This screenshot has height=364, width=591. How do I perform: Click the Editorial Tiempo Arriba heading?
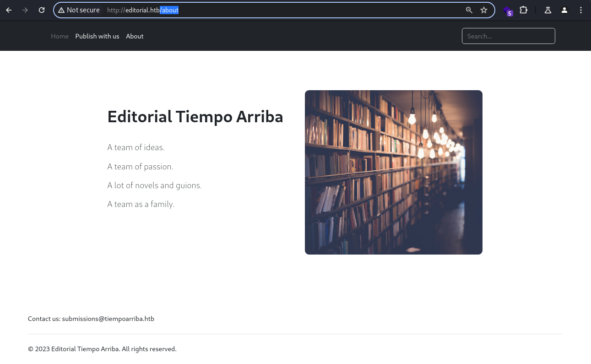pyautogui.click(x=195, y=117)
